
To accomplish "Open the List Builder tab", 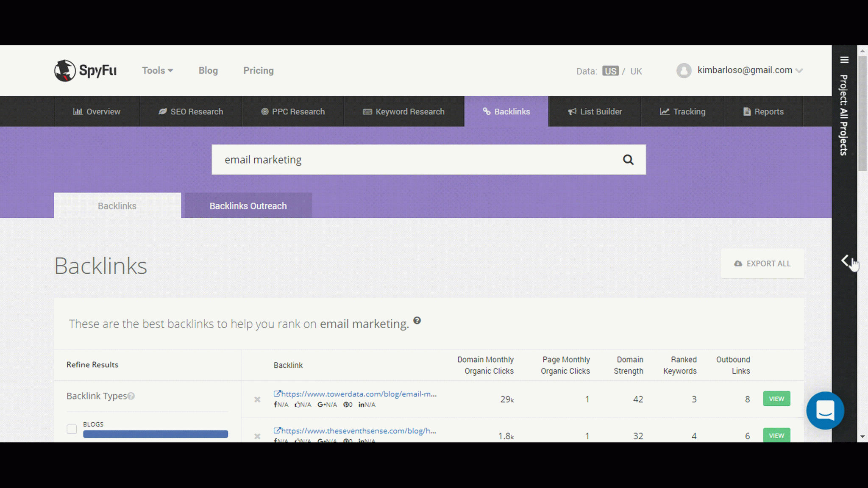I will [595, 111].
